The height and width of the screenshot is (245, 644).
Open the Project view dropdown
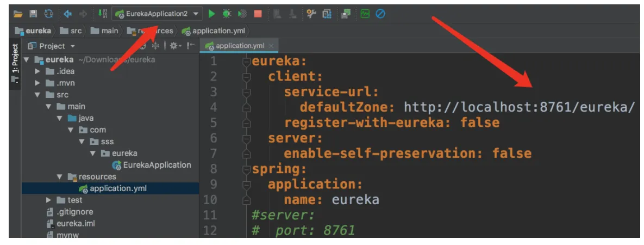point(52,46)
